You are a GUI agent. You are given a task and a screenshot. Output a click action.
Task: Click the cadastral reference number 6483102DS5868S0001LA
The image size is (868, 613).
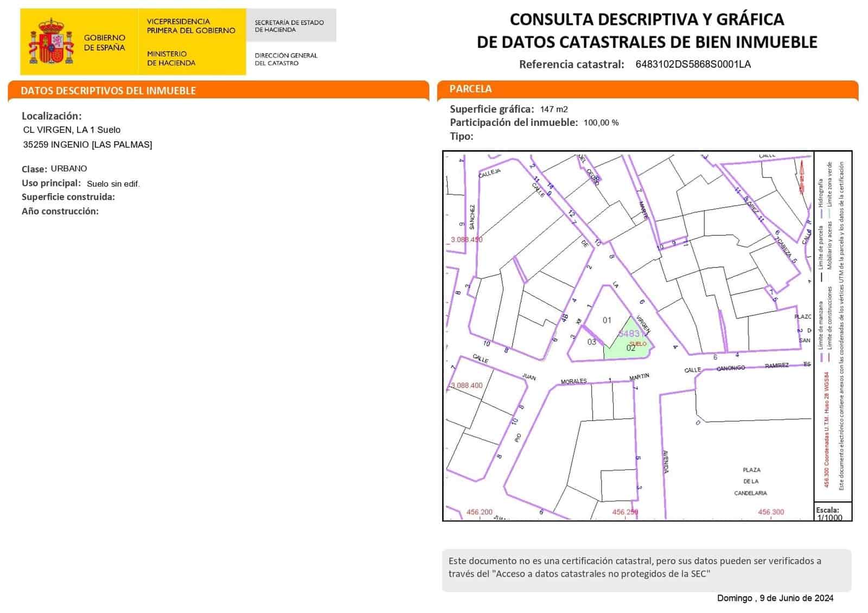coord(693,64)
